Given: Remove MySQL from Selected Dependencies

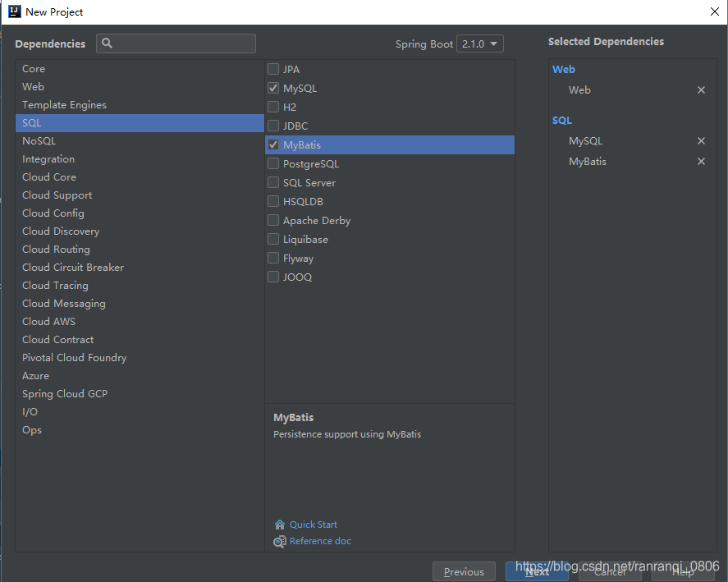Looking at the screenshot, I should [701, 140].
